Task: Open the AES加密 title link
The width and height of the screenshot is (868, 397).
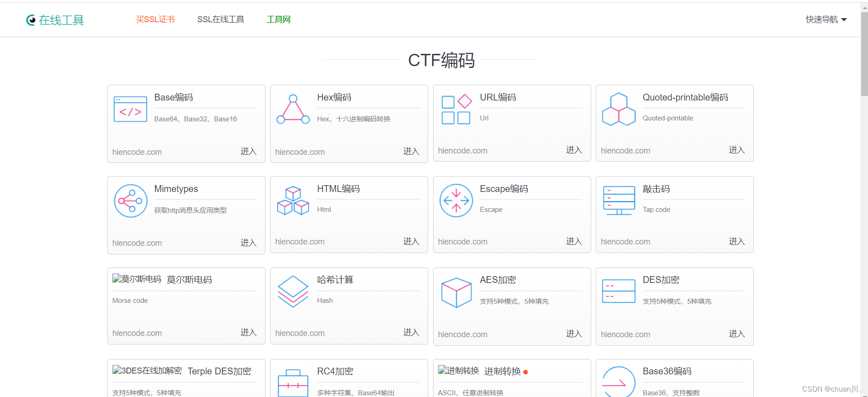Action: [x=498, y=280]
